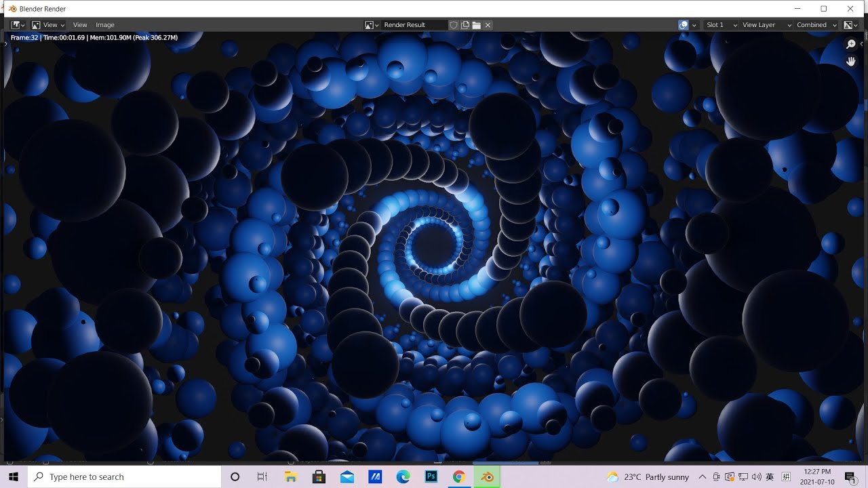The height and width of the screenshot is (488, 868).
Task: Open the editor type selector icon
Action: pyautogui.click(x=18, y=25)
